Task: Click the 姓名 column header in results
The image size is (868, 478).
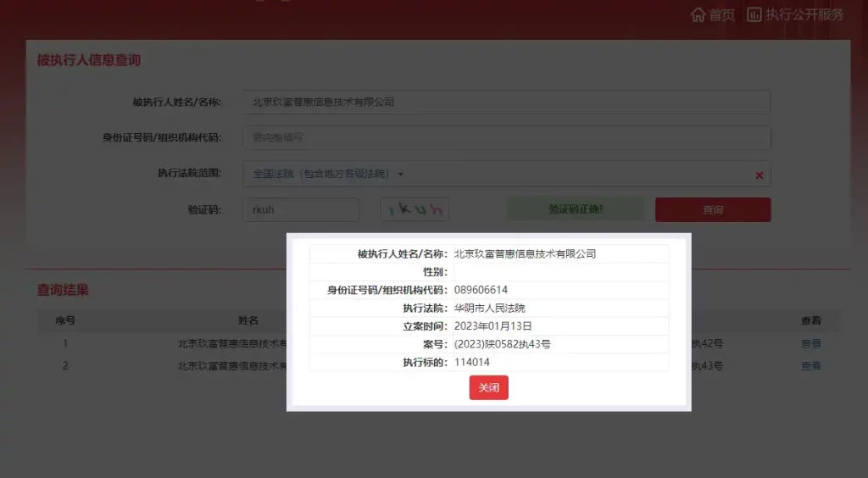Action: pyautogui.click(x=248, y=320)
